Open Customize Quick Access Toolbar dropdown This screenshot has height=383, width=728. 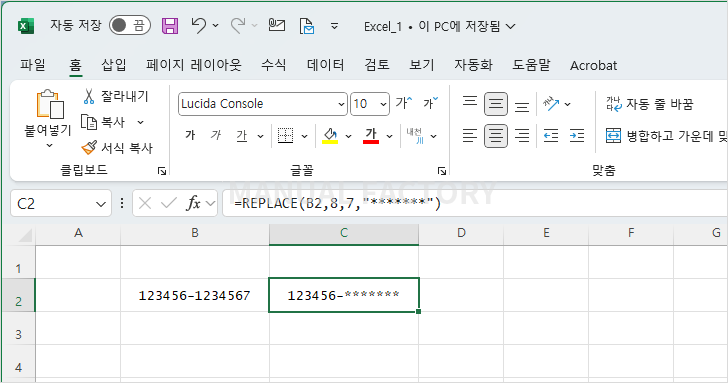[334, 26]
